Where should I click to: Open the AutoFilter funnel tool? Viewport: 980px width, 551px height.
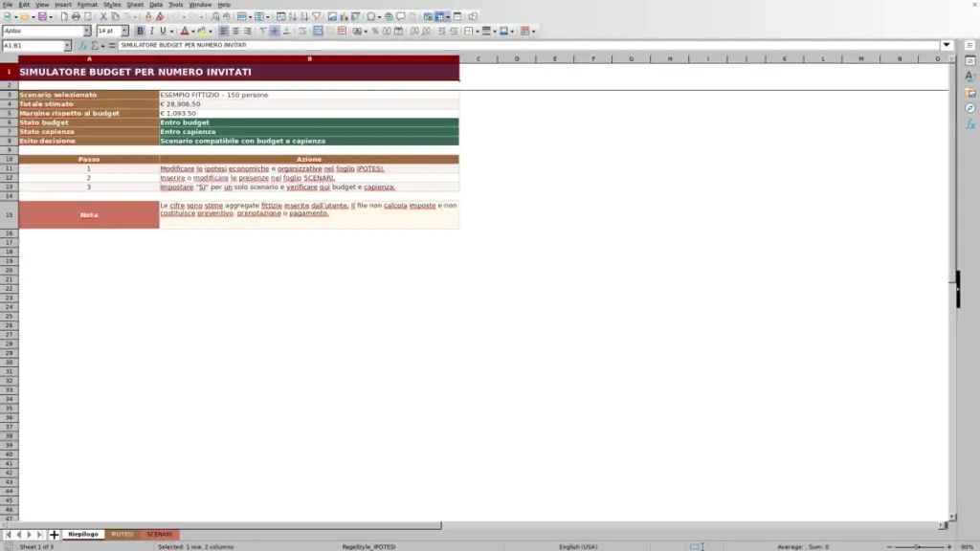coord(316,17)
